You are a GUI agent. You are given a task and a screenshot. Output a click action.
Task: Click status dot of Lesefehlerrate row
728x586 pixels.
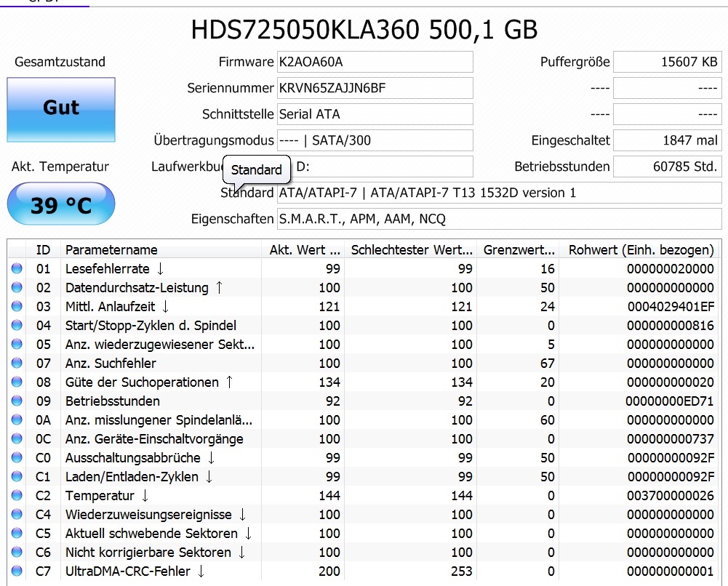(x=17, y=268)
